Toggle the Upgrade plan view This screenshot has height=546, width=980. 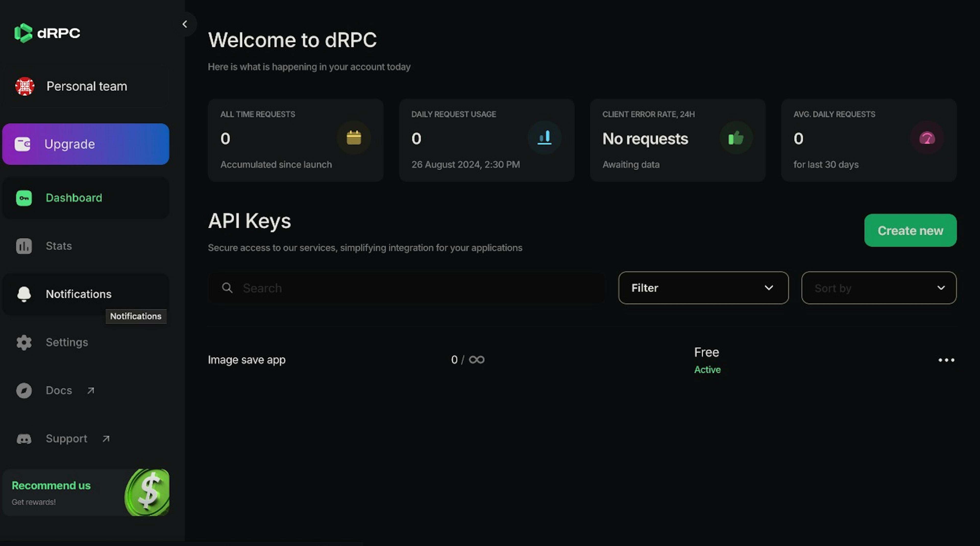pos(86,143)
